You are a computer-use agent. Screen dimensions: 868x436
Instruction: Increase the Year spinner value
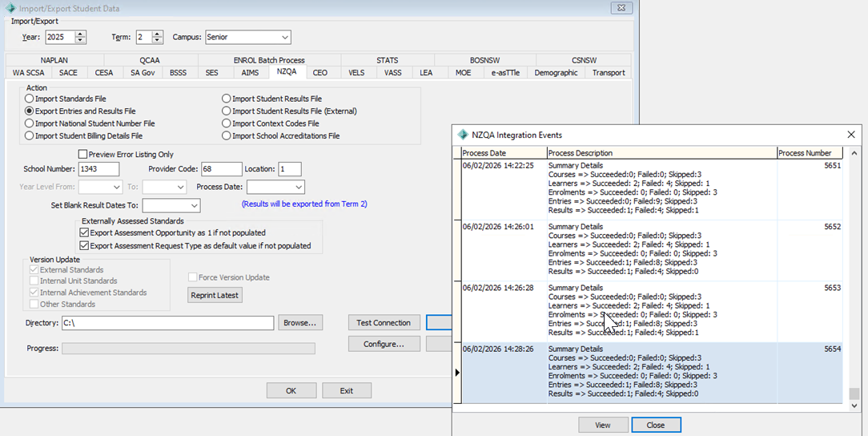coord(80,34)
